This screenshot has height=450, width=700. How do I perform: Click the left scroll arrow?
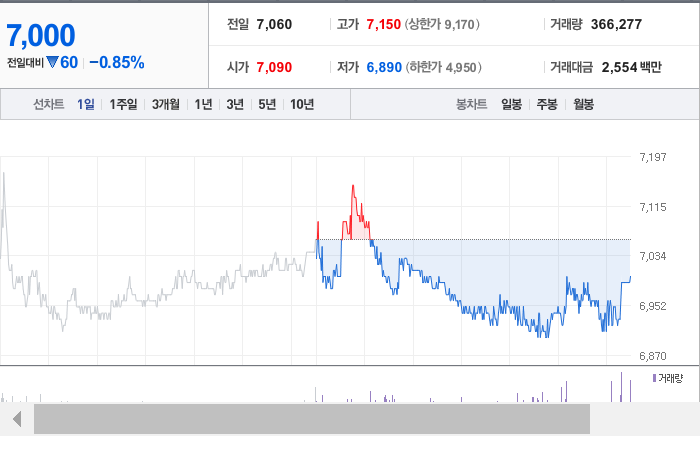tap(17, 419)
